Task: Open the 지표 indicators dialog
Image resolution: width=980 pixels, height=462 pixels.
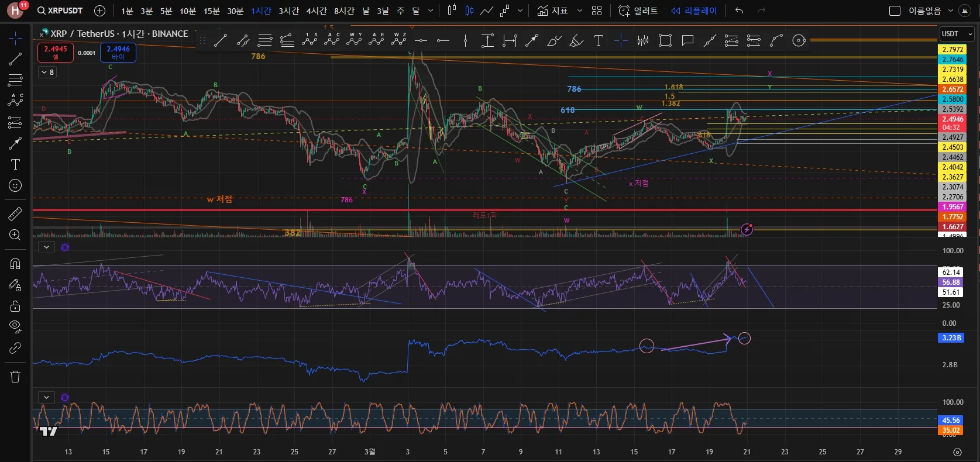Action: [x=553, y=11]
